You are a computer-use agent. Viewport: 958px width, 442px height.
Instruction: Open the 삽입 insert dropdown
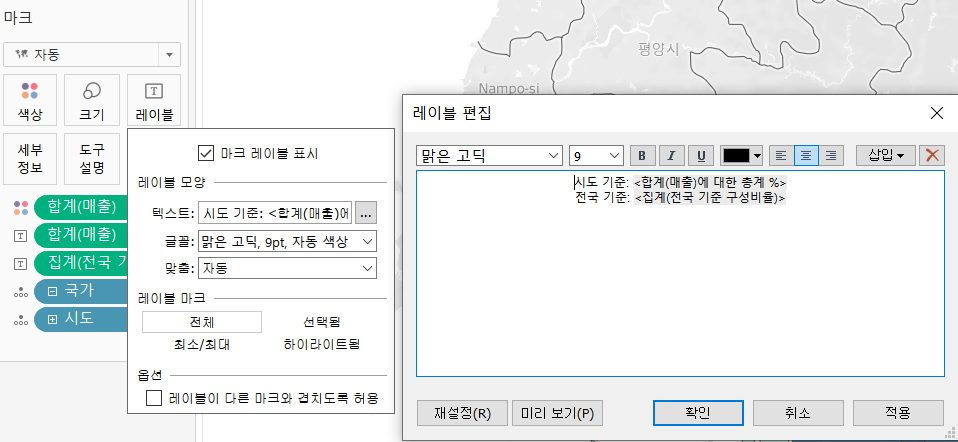pos(886,155)
